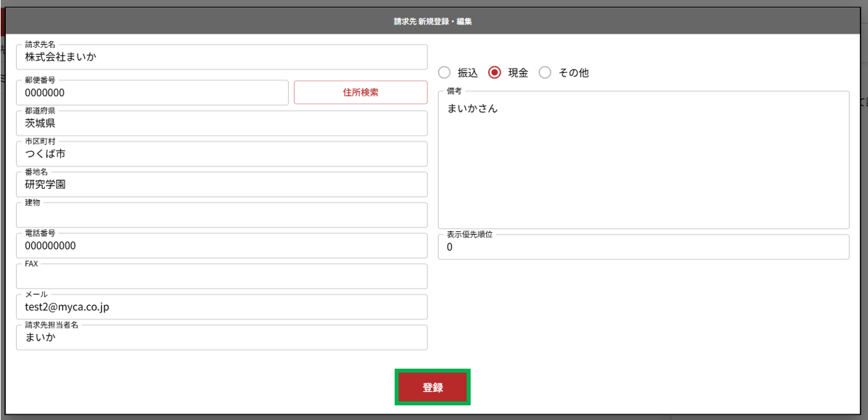Focus the 郵便番号 postal code field

click(152, 93)
